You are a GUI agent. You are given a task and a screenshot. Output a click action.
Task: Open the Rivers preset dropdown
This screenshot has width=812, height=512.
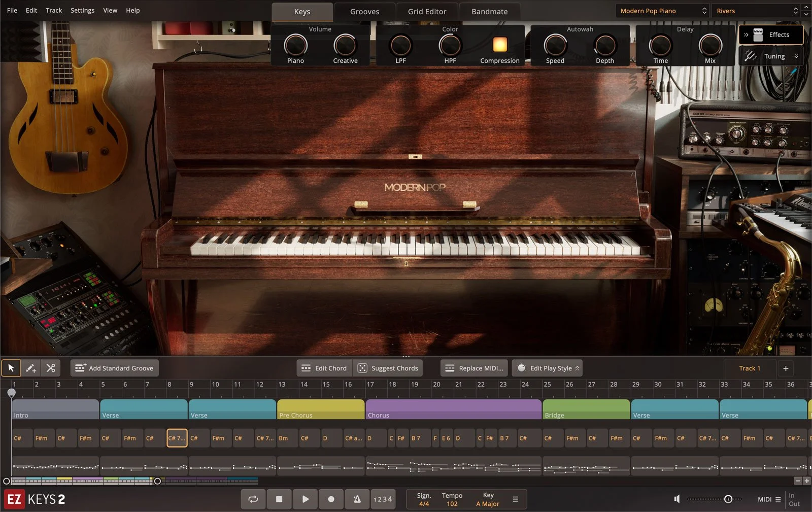coord(756,11)
